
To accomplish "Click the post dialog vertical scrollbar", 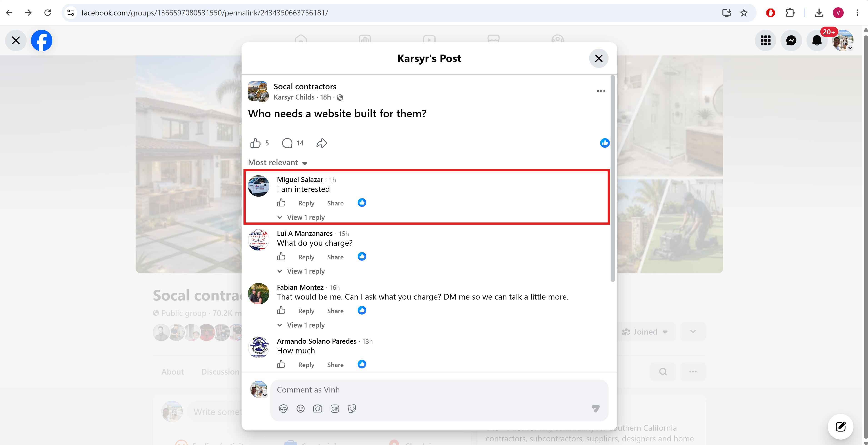I will click(x=613, y=179).
